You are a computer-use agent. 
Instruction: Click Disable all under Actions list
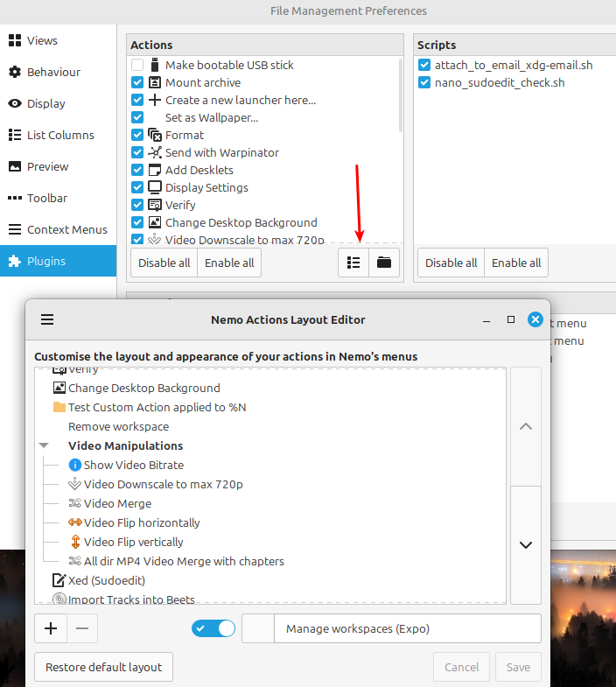click(164, 263)
